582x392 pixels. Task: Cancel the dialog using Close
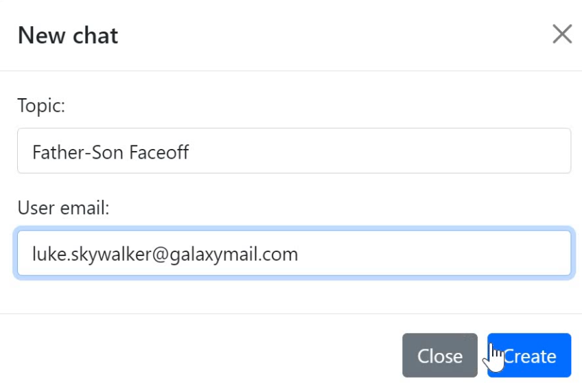click(439, 356)
